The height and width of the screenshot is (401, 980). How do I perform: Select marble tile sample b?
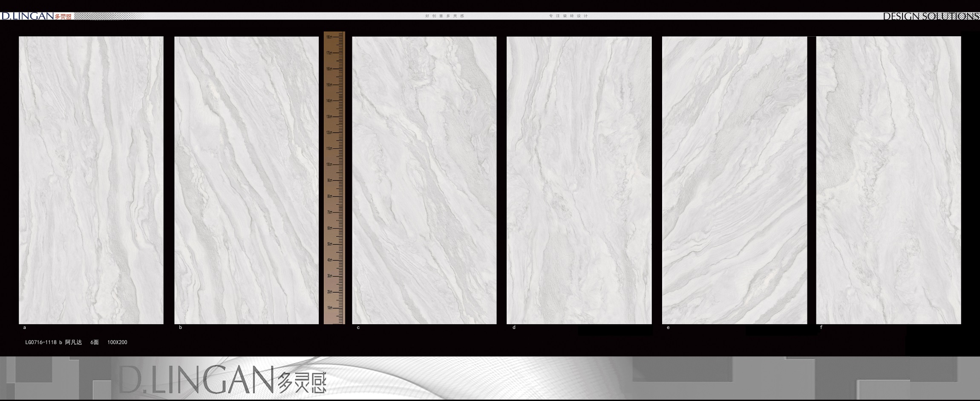click(246, 180)
